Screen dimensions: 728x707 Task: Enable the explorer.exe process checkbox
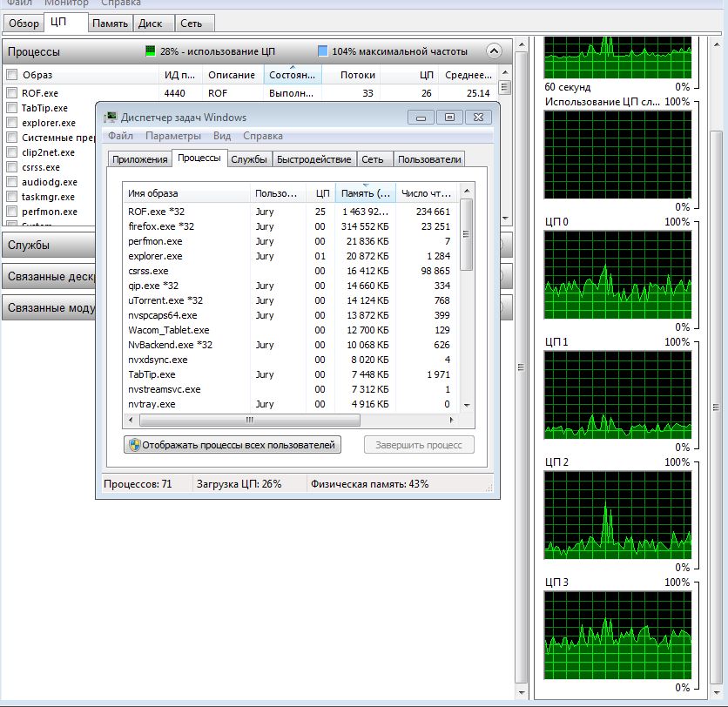pos(12,123)
